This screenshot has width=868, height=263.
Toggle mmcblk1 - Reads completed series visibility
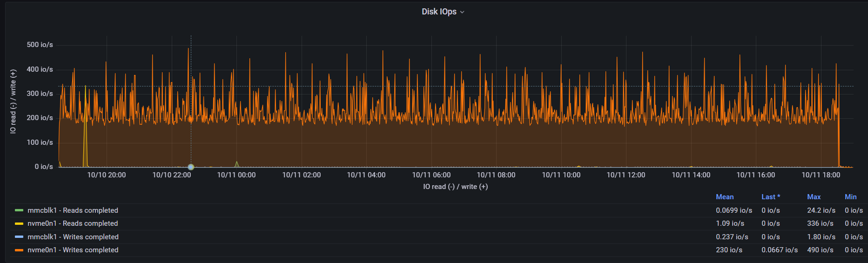tap(73, 210)
